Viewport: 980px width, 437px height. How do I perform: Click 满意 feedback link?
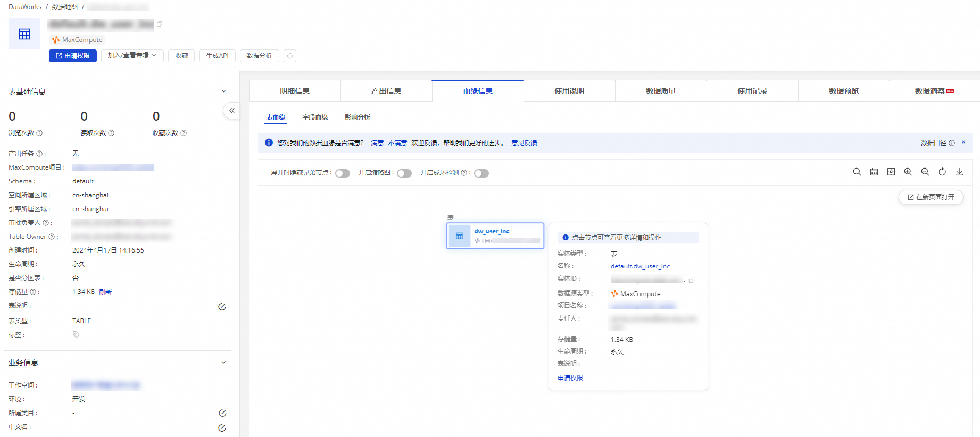[x=377, y=143]
